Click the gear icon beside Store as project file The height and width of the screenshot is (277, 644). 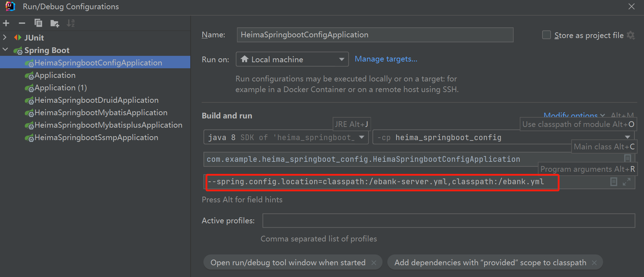631,35
